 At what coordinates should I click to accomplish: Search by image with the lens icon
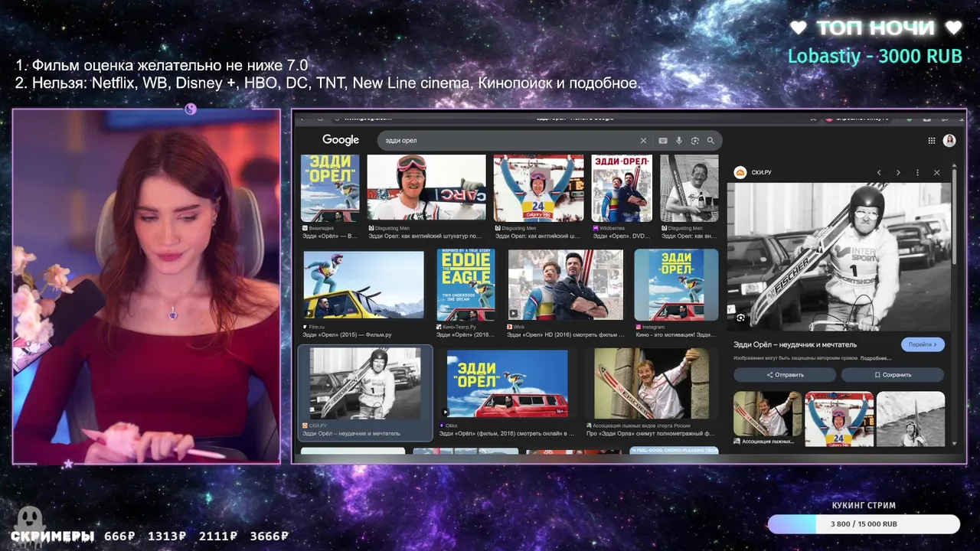694,141
